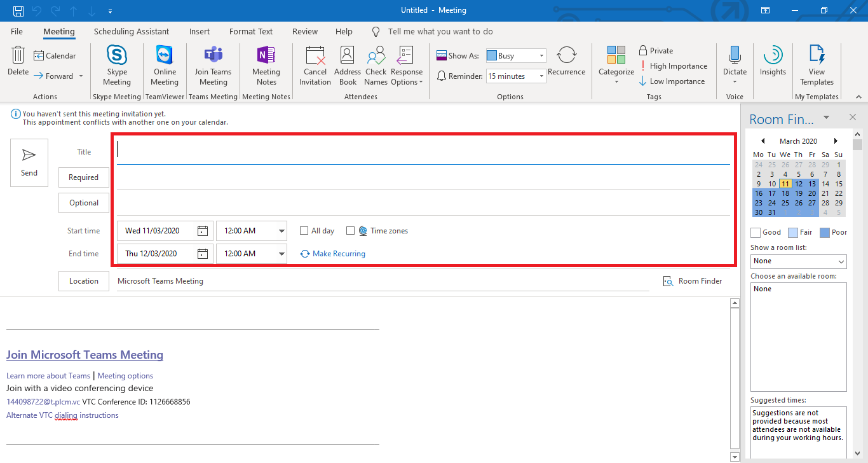Open Join Microsoft Teams Meeting link
Viewport: 868px width, 463px height.
pyautogui.click(x=85, y=355)
